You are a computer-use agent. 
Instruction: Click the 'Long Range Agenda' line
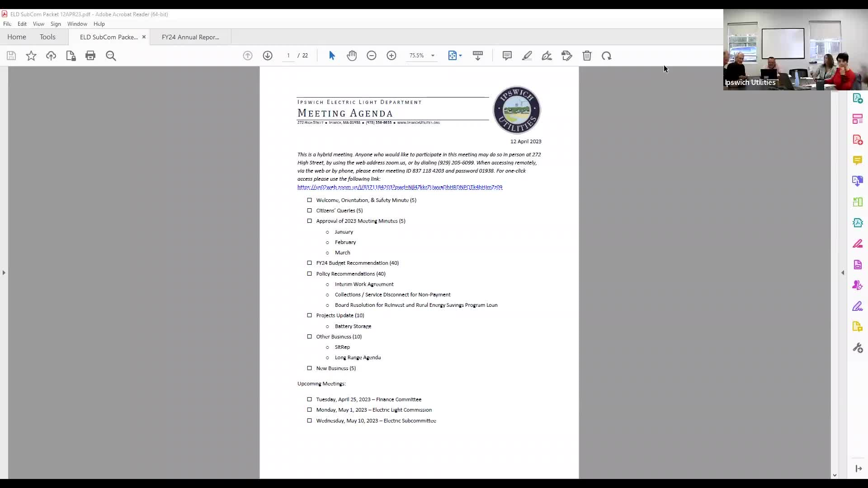click(358, 357)
